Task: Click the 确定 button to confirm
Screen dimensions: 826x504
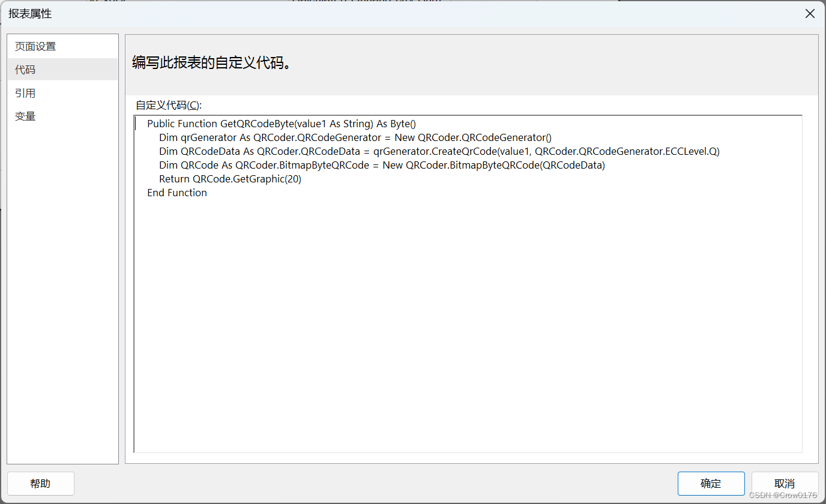Action: (711, 483)
